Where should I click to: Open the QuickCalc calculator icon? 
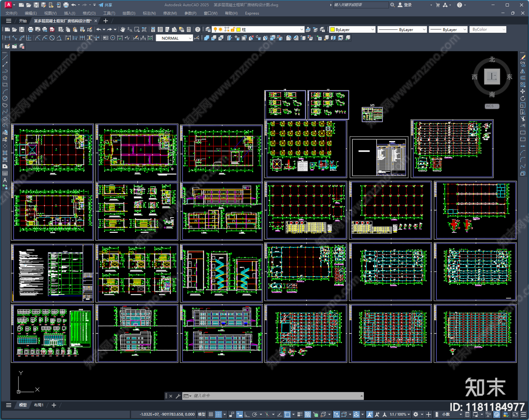pos(189,29)
